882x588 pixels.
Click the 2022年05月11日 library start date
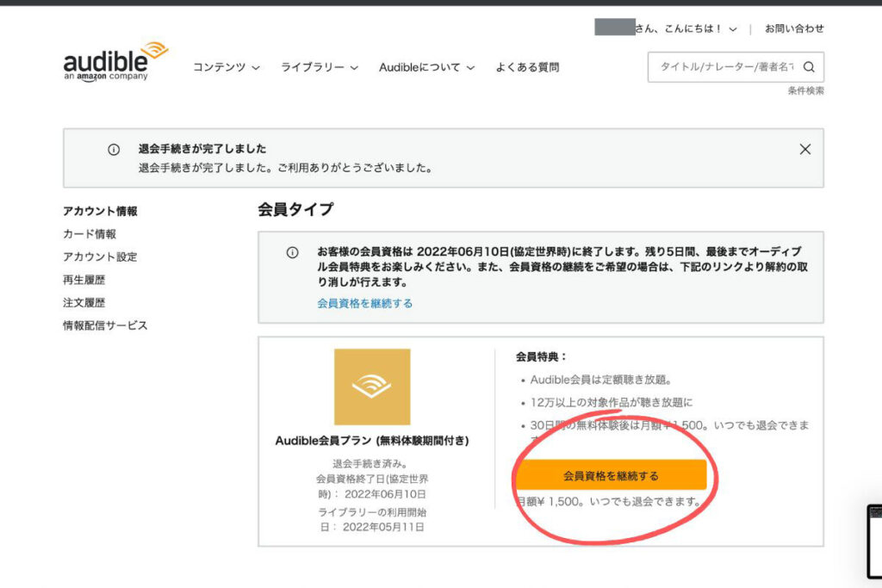point(383,527)
